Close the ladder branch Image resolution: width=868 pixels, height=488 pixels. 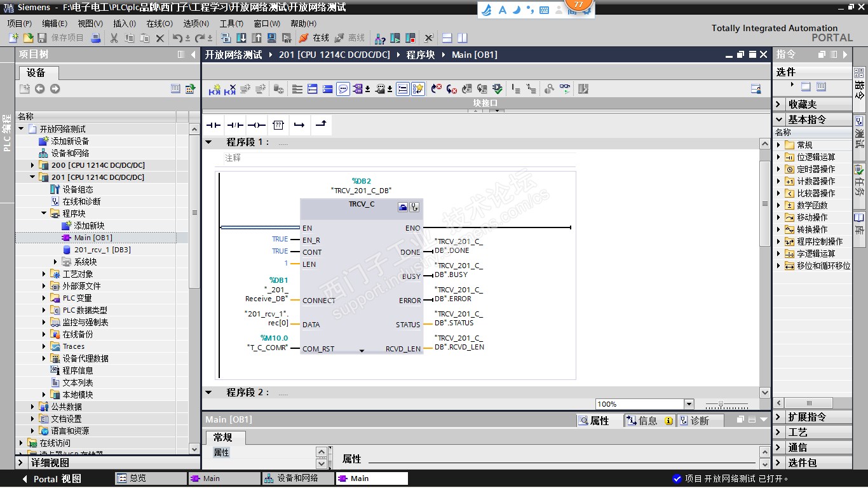coord(321,125)
